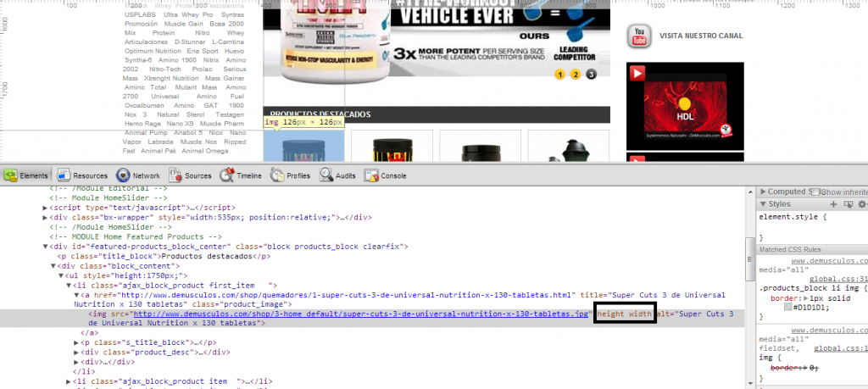
Task: Open the Elements panel icon
Action: pyautogui.click(x=11, y=175)
